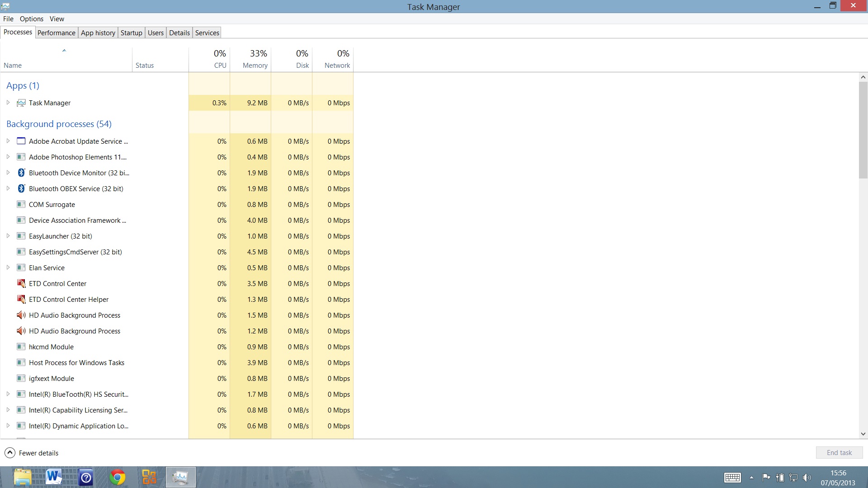This screenshot has height=488, width=868.
Task: Sort by the Disk column header
Action: coord(292,59)
